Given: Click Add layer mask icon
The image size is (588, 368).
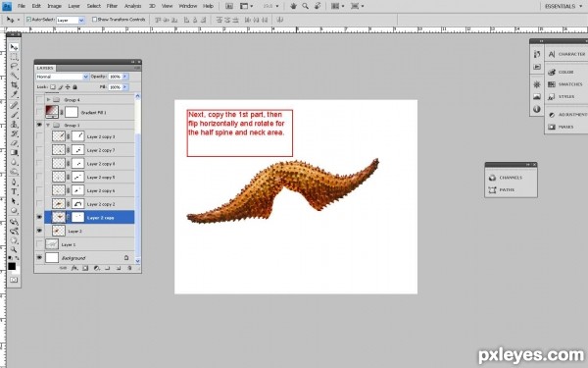Looking at the screenshot, I should [85, 268].
